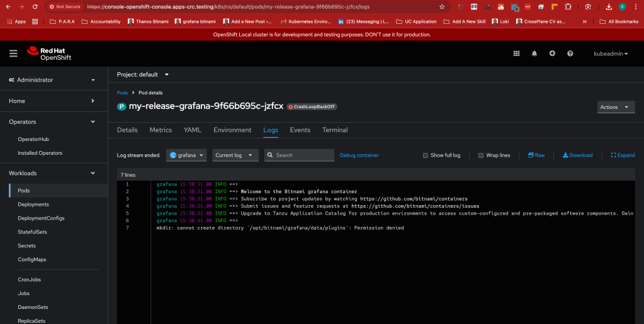
Task: Open StatefulSets in the sidebar
Action: click(33, 232)
